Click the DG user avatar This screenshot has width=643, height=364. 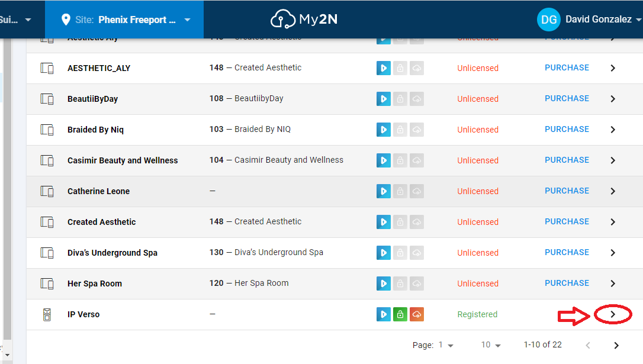coord(549,20)
